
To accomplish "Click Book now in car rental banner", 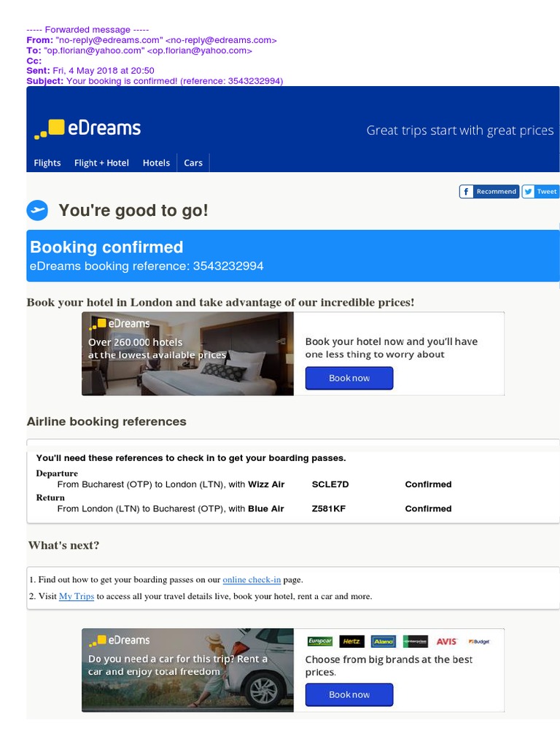I will pyautogui.click(x=349, y=694).
